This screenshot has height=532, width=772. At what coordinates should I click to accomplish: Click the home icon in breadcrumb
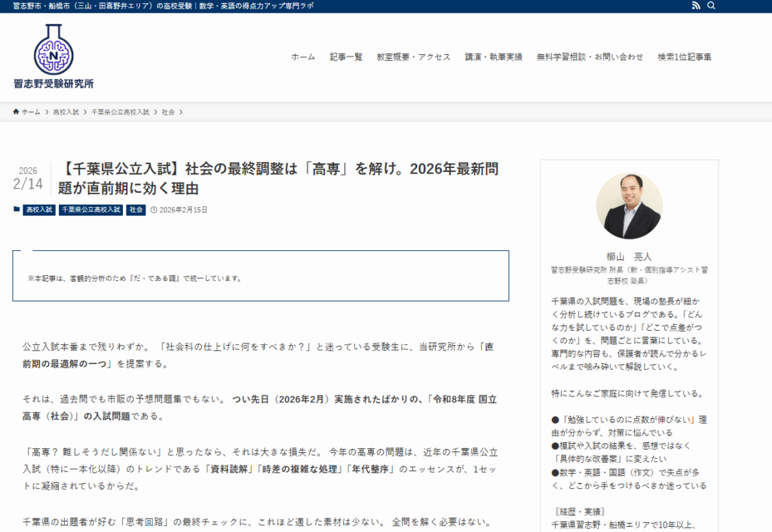click(x=16, y=112)
